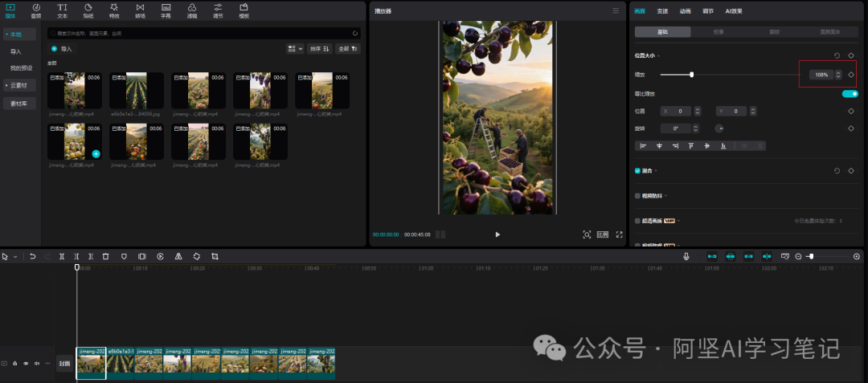Open the 滤镜 (Filters) panel
Image resolution: width=868 pixels, height=383 pixels.
point(192,10)
